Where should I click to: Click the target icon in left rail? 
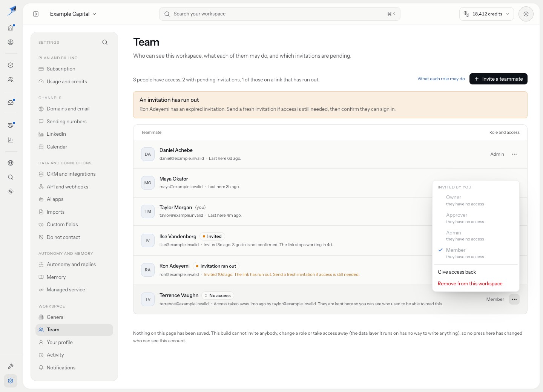coord(11,42)
